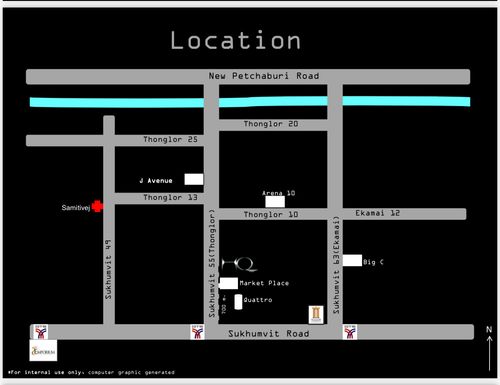
Task: Click the red cross Samitivej hospital icon
Action: coord(97,206)
